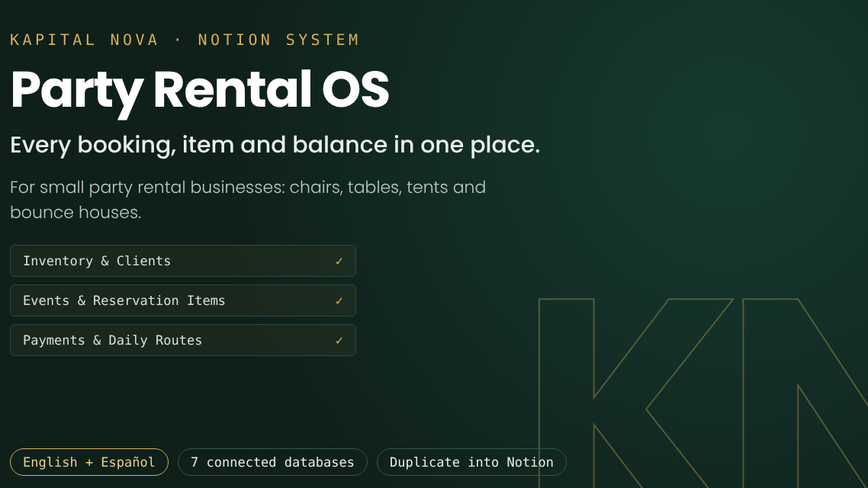Select the English + Español pill

tap(89, 462)
